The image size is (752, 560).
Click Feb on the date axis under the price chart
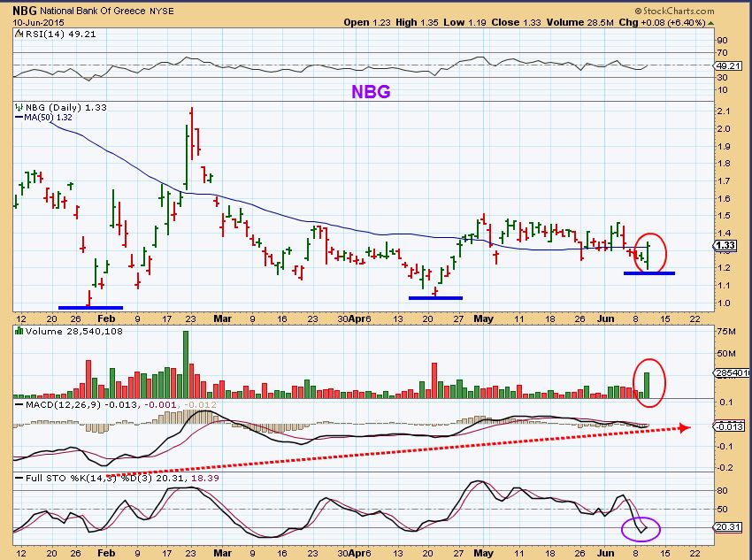[106, 318]
